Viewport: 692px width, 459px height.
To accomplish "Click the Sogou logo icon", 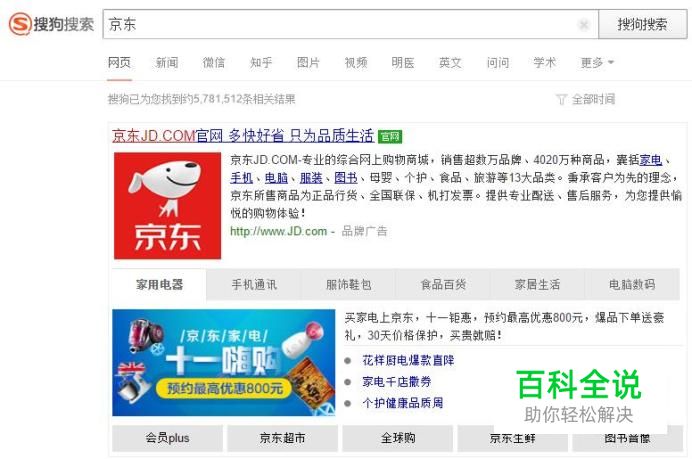I will [x=20, y=24].
